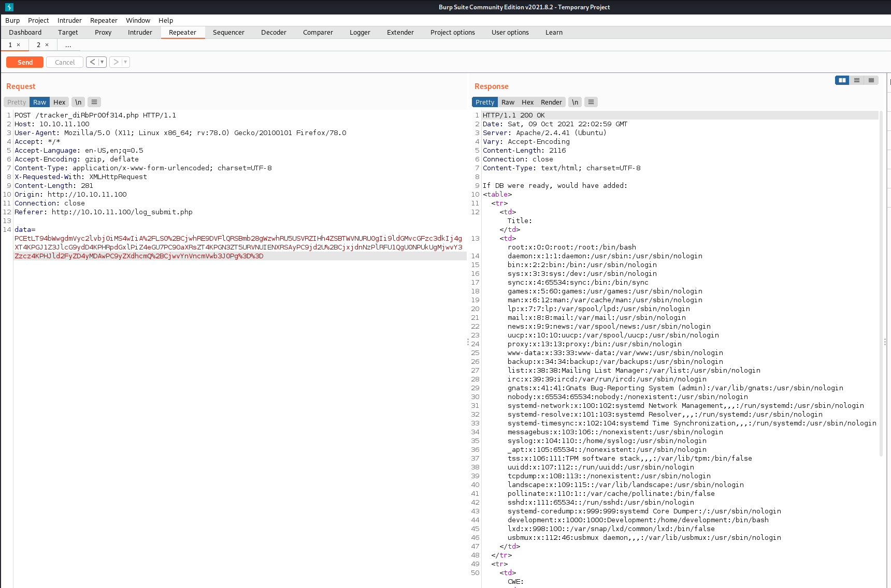This screenshot has width=891, height=588.
Task: Click the POST /tracker_diRbPr00f314.php request line
Action: [95, 115]
